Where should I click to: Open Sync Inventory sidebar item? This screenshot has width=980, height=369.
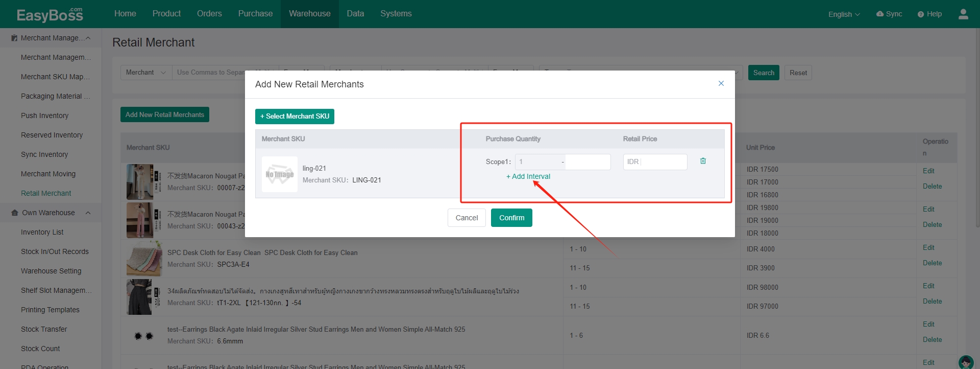44,154
